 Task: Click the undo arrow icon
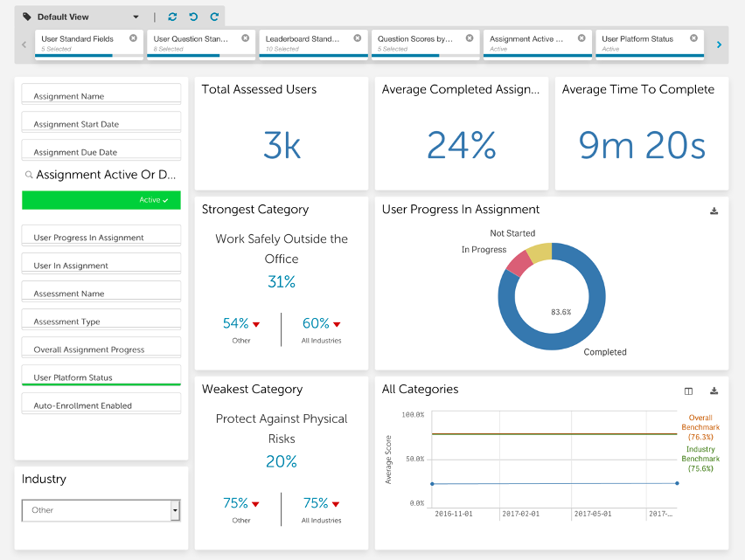193,17
